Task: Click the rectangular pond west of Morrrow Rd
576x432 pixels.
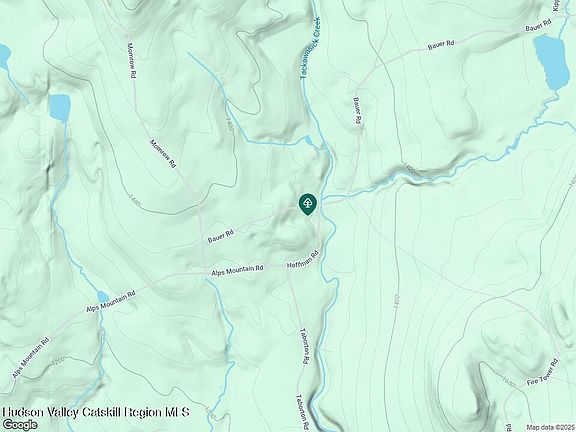Action: point(60,107)
